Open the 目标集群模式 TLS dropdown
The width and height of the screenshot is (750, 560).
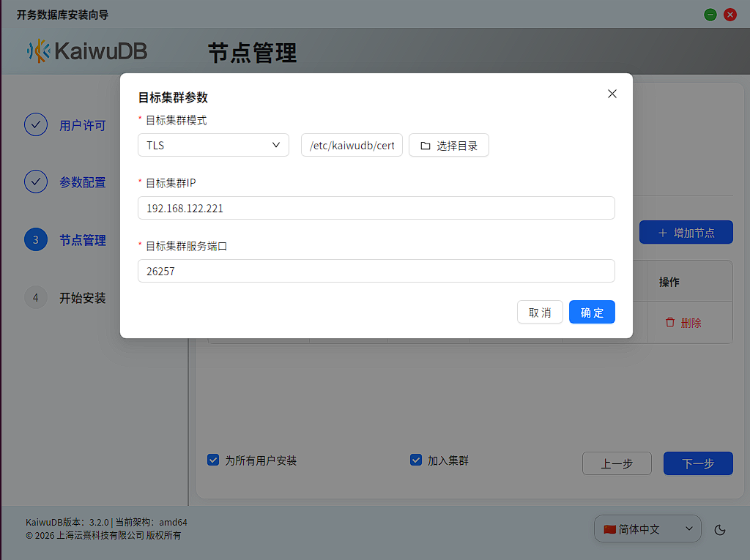pos(213,145)
